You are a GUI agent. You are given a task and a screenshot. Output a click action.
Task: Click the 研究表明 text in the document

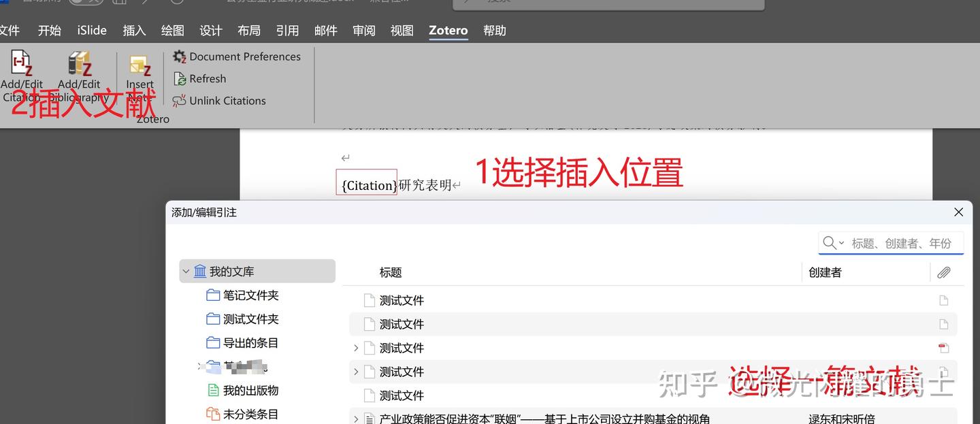pyautogui.click(x=425, y=184)
